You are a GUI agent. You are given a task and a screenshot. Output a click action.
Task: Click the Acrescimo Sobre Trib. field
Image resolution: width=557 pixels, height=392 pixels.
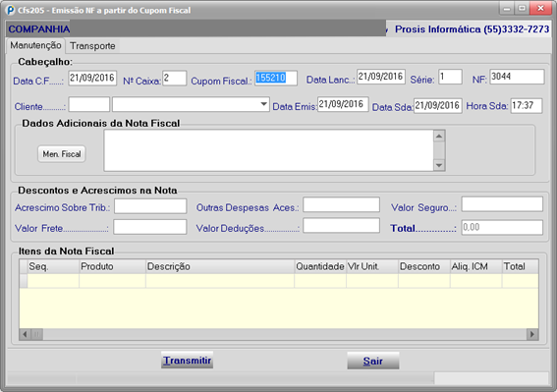click(x=150, y=206)
